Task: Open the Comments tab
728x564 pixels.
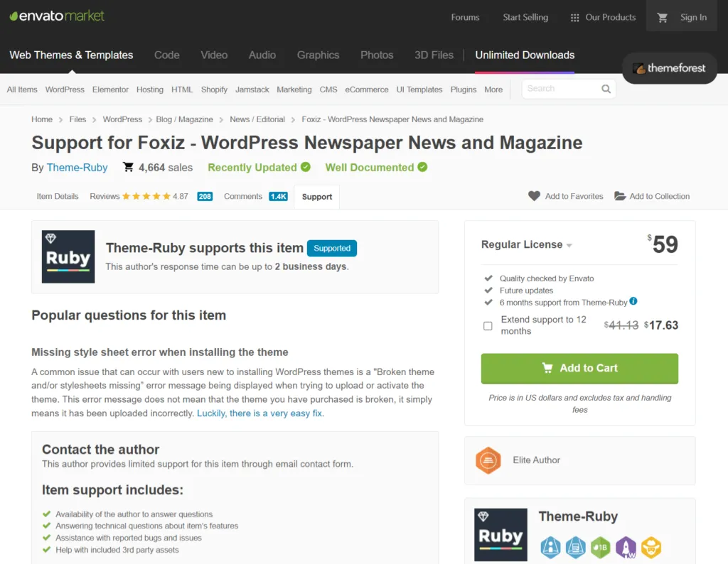Action: click(x=243, y=196)
